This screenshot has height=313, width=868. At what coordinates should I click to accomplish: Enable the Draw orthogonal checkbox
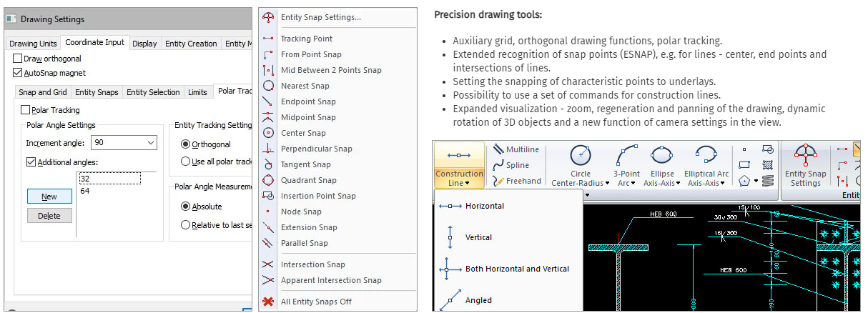(18, 59)
